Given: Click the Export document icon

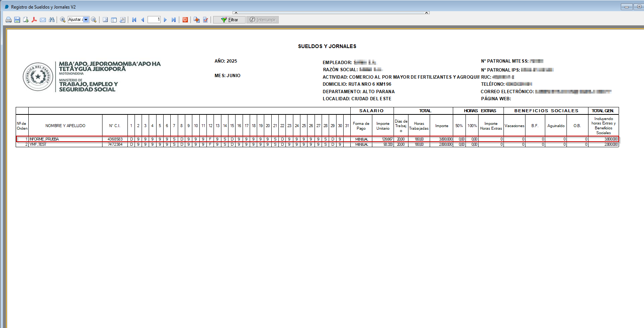Looking at the screenshot, I should point(26,20).
